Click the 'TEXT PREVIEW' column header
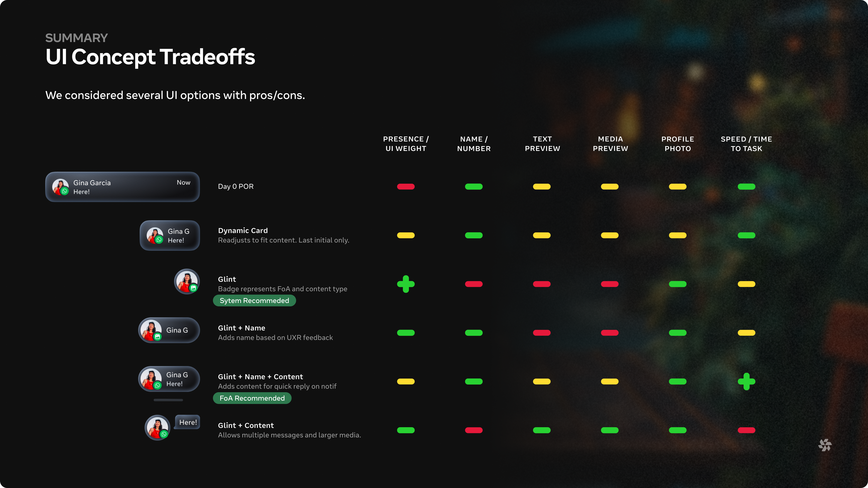868x488 pixels. tap(542, 144)
